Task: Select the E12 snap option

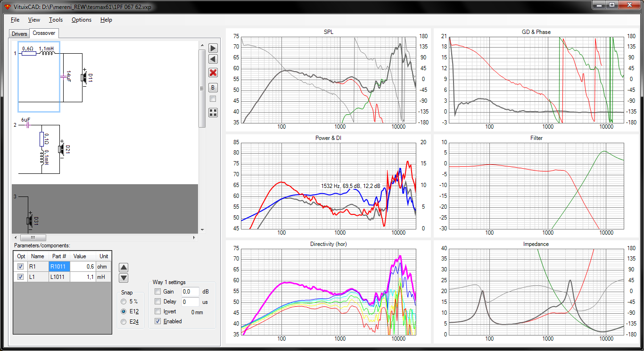Action: (124, 311)
